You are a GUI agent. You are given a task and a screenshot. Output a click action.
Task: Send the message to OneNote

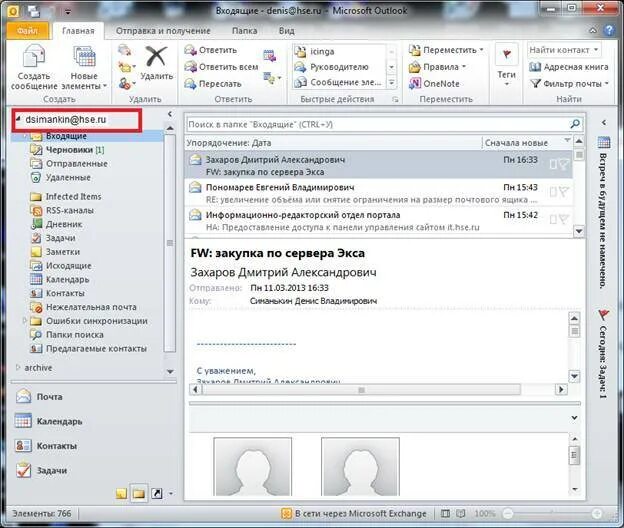434,84
